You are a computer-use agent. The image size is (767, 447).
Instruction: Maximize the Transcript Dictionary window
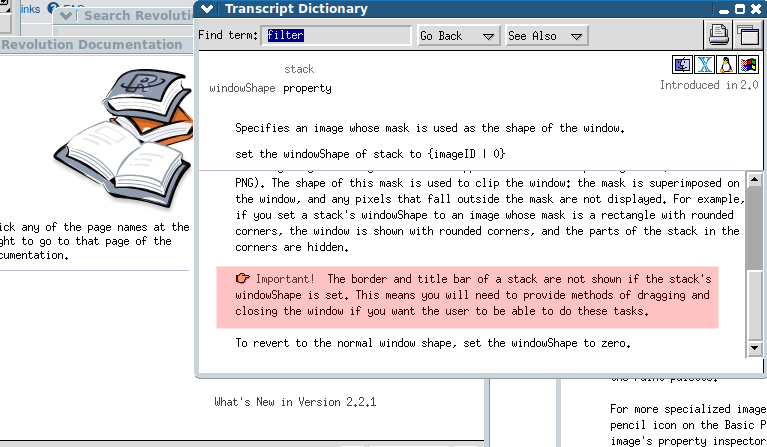coord(740,9)
